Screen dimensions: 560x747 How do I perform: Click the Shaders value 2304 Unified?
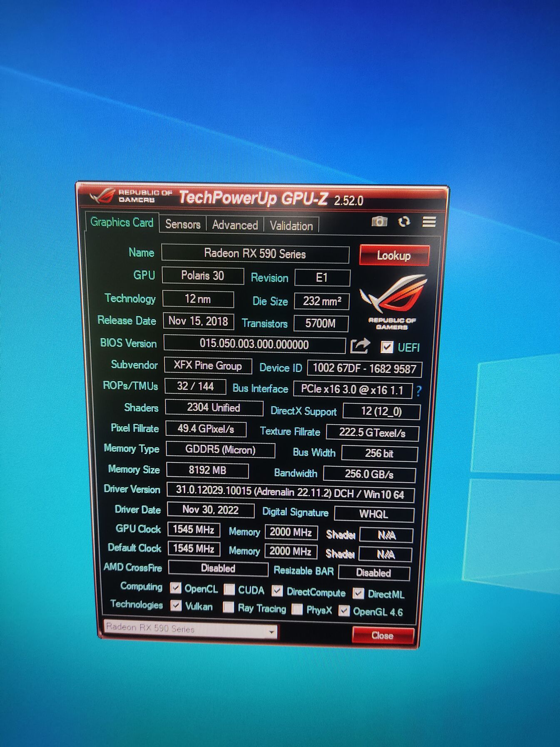214,407
